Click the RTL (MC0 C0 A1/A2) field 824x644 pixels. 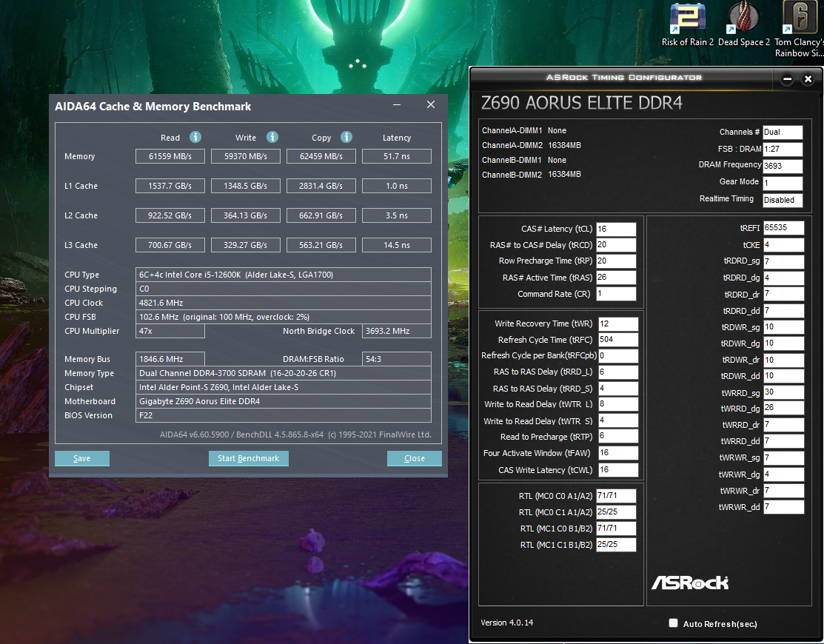(x=616, y=496)
